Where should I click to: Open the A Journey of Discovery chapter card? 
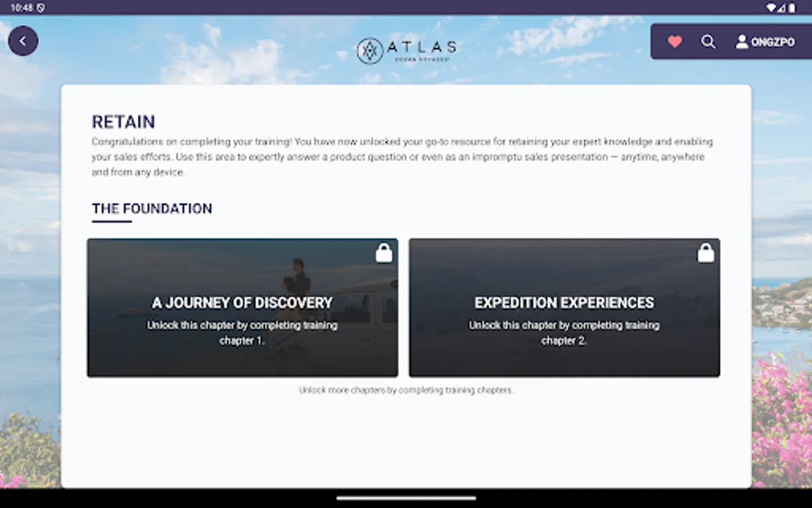[242, 308]
